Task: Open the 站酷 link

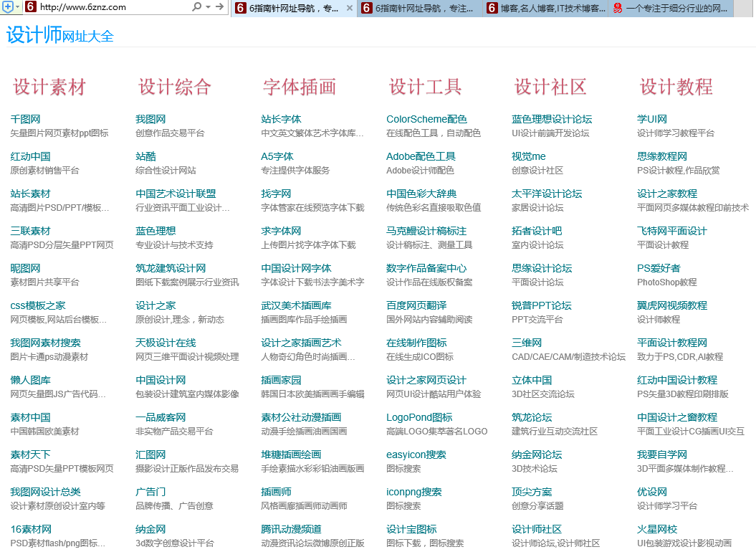Action: tap(145, 156)
